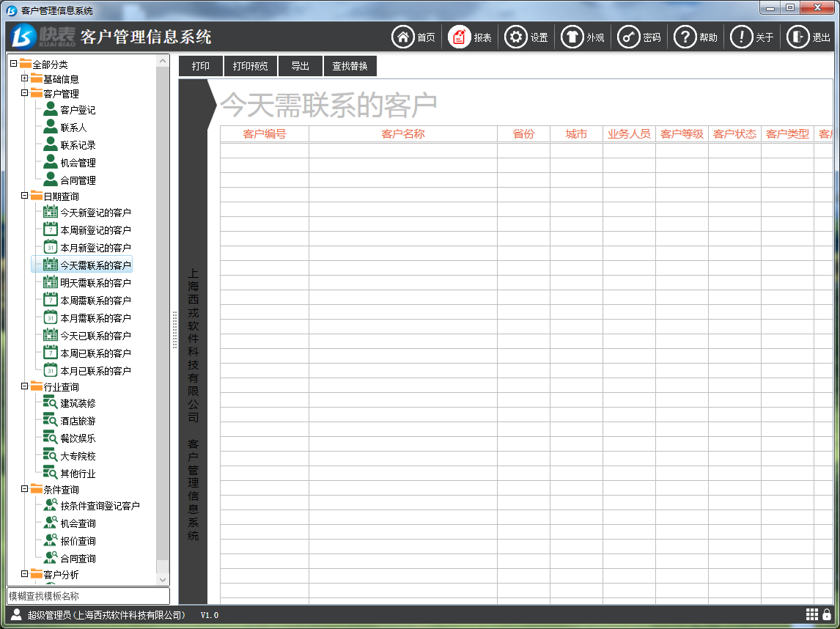Click the 快表 logo in header
The image size is (840, 629).
tap(43, 37)
